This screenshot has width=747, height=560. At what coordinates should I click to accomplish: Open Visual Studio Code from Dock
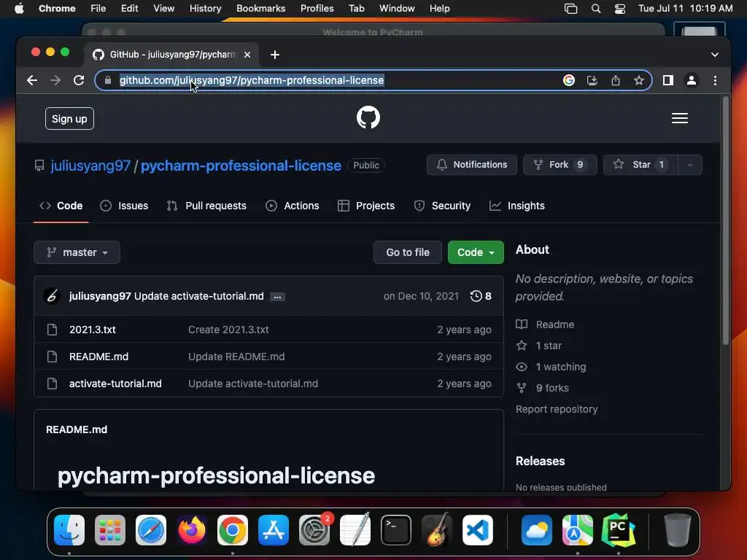[x=478, y=530]
